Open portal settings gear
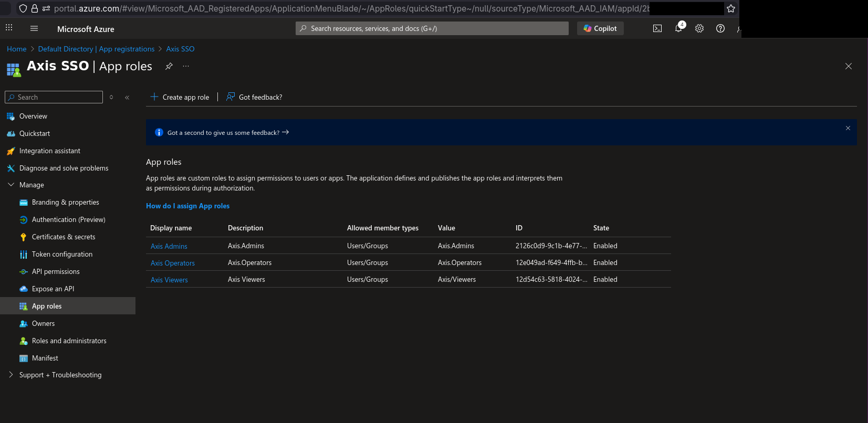The width and height of the screenshot is (868, 423). (699, 29)
